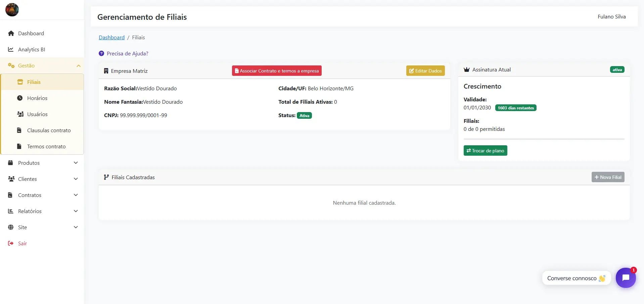644x304 pixels.
Task: Follow the Dashboard breadcrumb link
Action: click(111, 37)
